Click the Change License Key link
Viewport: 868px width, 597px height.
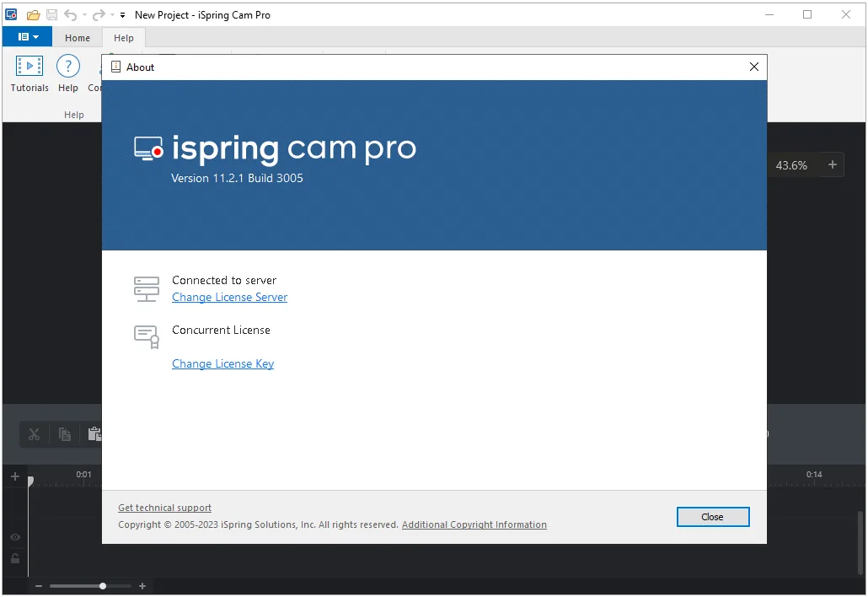[x=222, y=363]
